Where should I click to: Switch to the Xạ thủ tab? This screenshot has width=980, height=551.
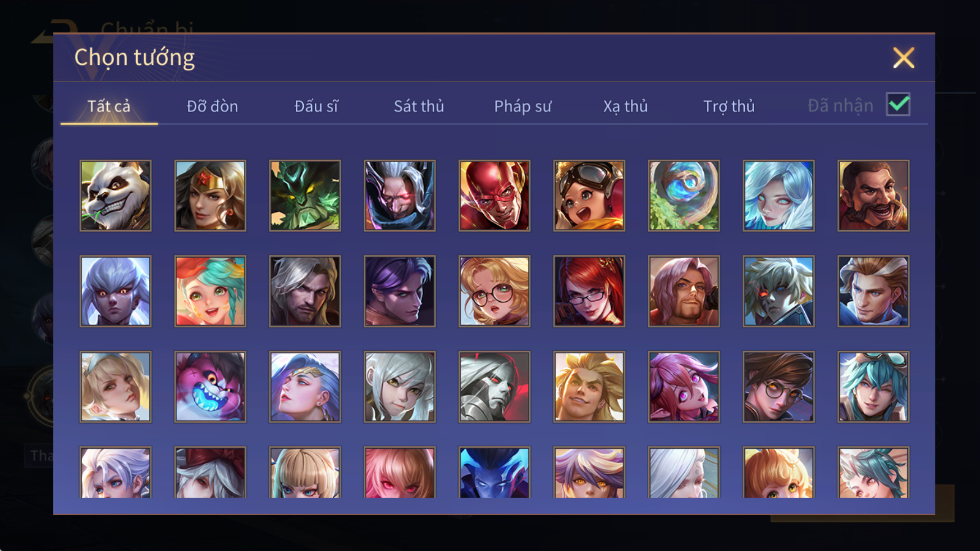(x=625, y=107)
